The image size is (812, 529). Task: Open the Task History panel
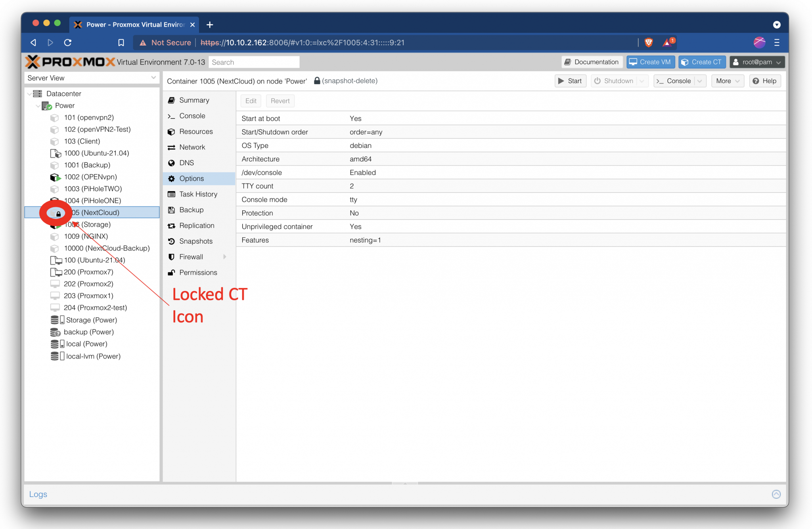pos(172,194)
